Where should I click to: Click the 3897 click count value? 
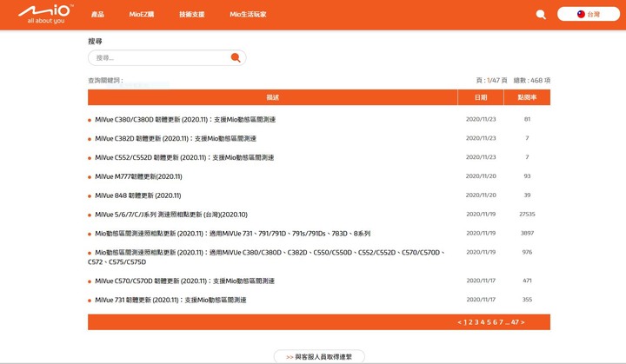(x=527, y=233)
